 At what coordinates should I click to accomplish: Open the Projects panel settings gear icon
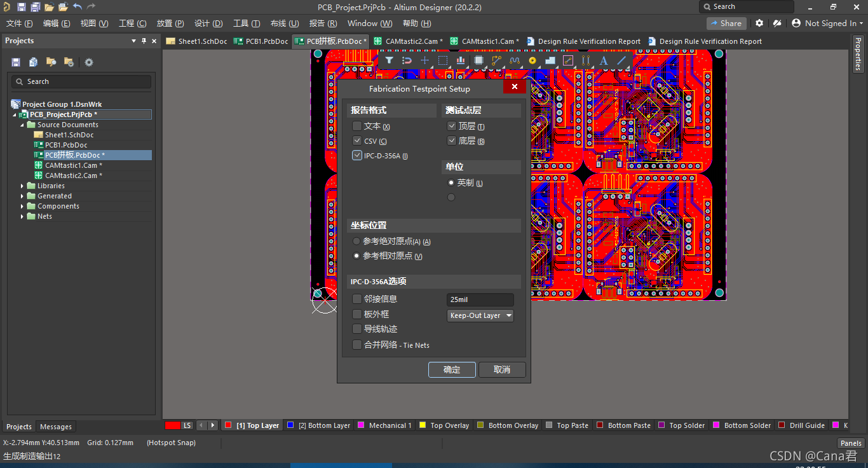coord(88,62)
